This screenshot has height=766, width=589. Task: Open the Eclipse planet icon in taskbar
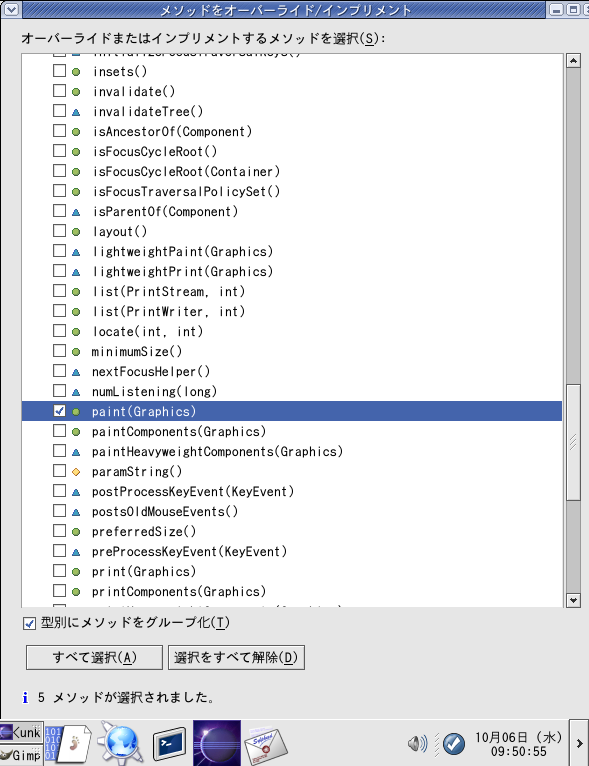(x=216, y=743)
